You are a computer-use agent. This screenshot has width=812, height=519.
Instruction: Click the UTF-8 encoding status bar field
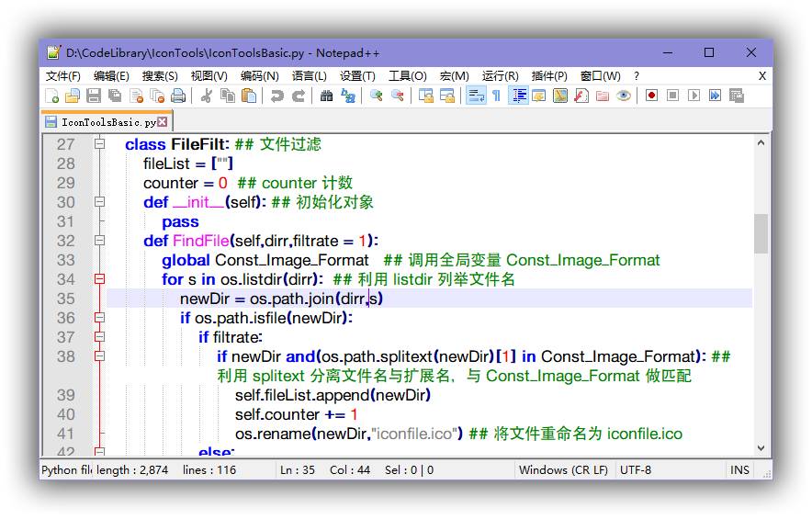pos(636,469)
